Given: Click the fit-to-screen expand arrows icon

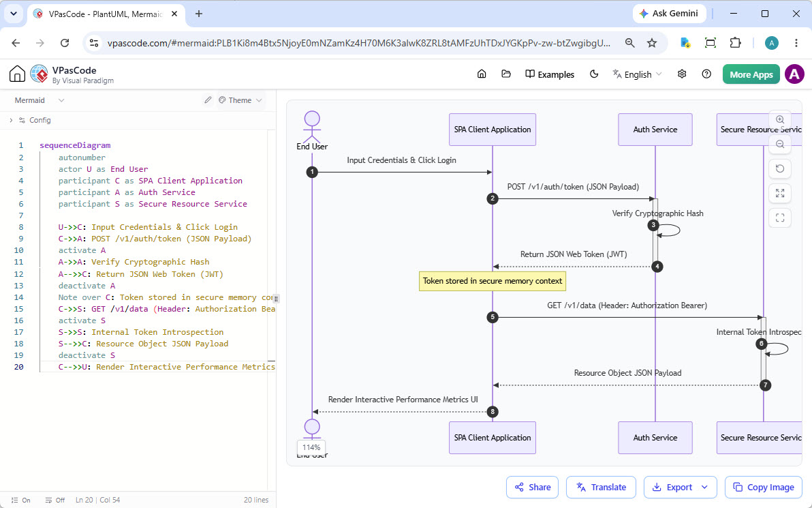Looking at the screenshot, I should (780, 194).
